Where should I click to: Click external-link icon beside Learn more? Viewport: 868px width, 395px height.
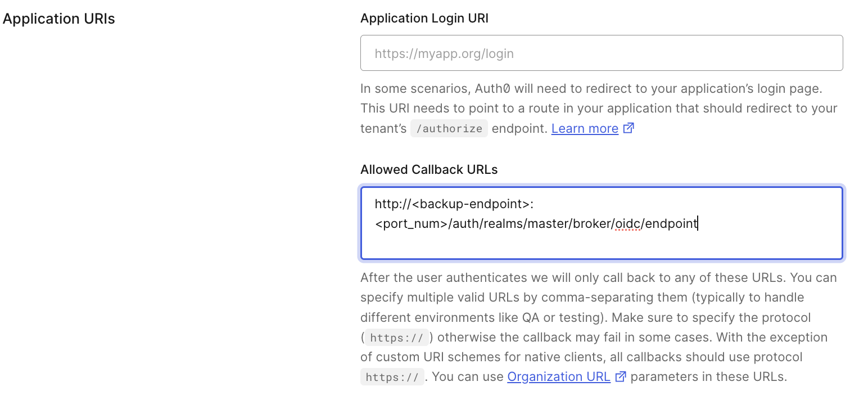click(x=629, y=128)
